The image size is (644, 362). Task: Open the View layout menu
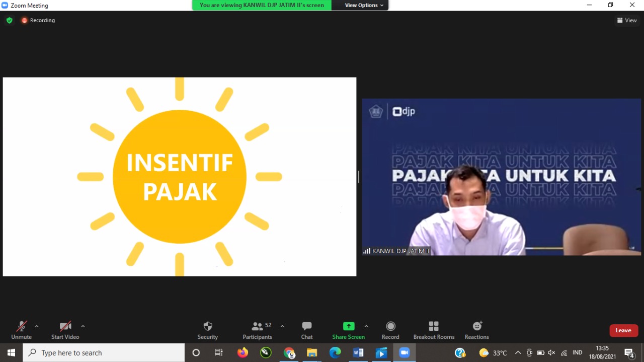coord(627,20)
